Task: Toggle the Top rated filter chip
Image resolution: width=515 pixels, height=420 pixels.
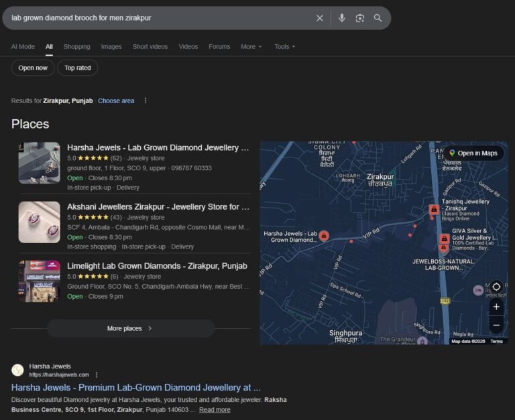Action: click(x=78, y=68)
